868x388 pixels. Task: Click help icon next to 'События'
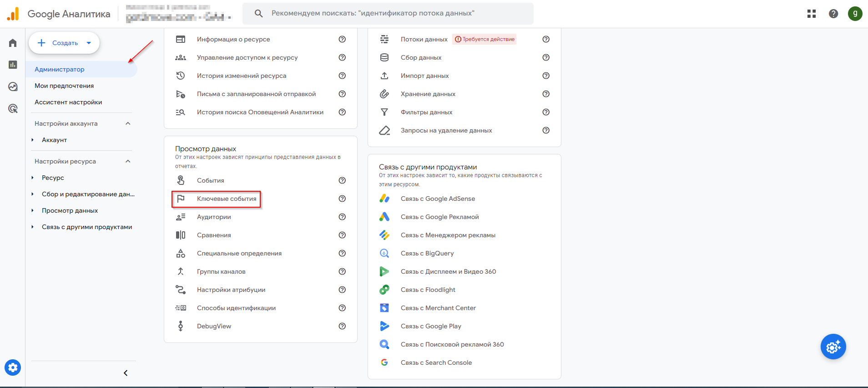342,180
